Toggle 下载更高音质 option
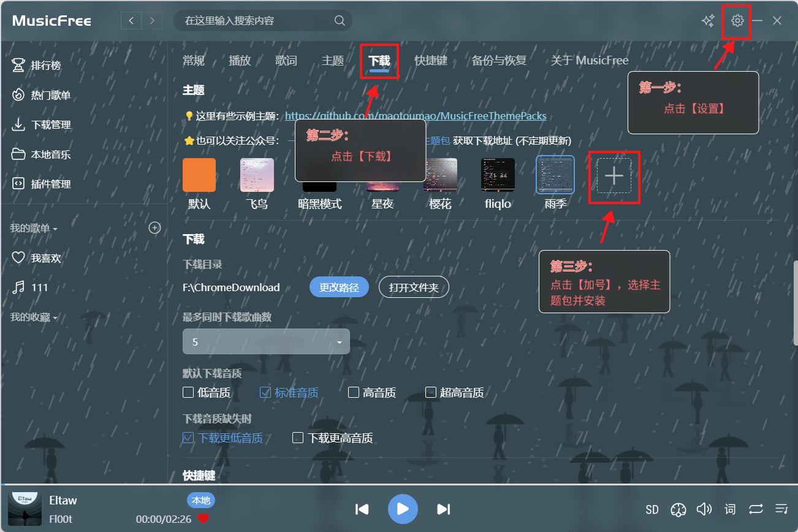Viewport: 798px width, 532px height. coord(333,438)
